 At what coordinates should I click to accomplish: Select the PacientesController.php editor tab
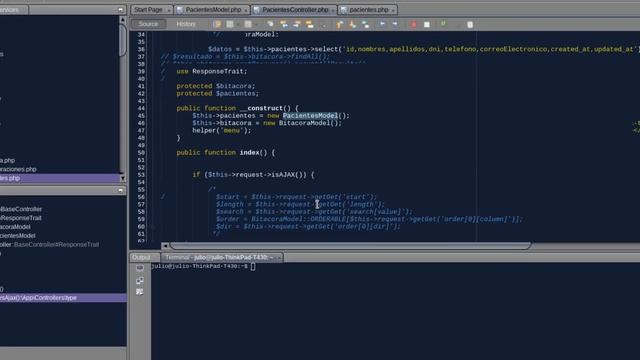[x=295, y=9]
